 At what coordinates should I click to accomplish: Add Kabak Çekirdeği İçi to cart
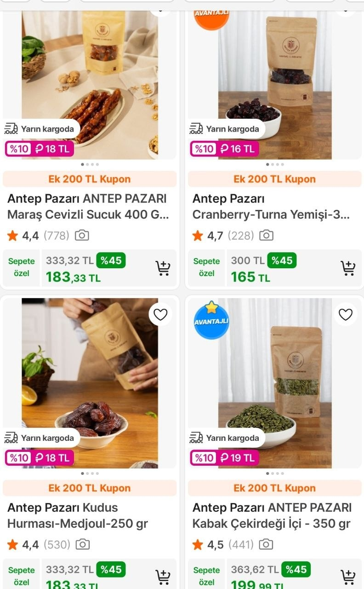(348, 577)
